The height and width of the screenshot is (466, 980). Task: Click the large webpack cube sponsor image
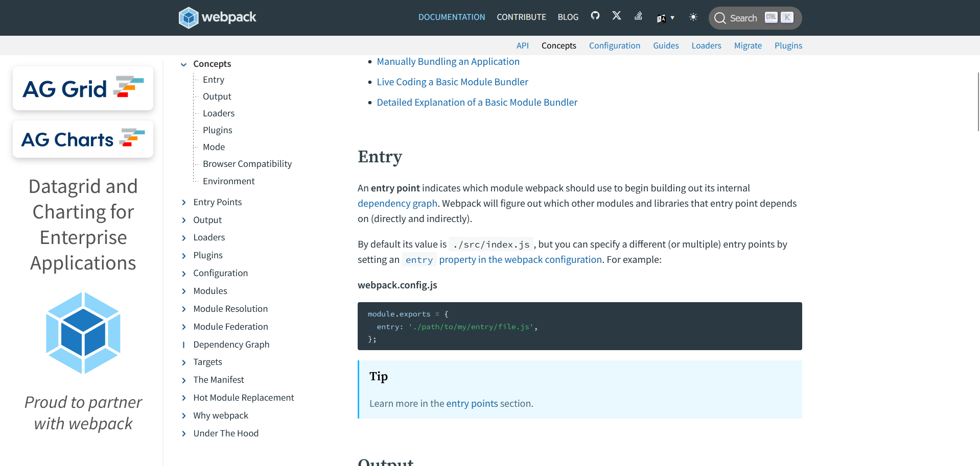click(83, 333)
